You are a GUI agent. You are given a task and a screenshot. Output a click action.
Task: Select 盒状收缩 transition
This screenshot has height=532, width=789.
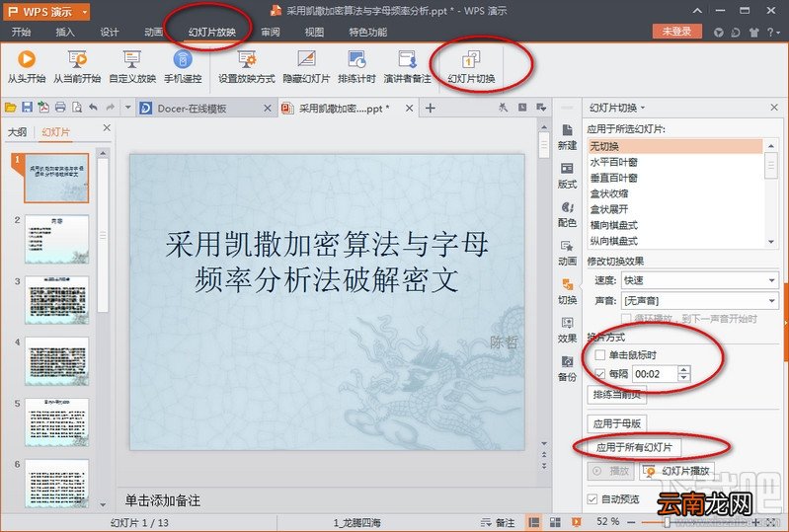675,193
